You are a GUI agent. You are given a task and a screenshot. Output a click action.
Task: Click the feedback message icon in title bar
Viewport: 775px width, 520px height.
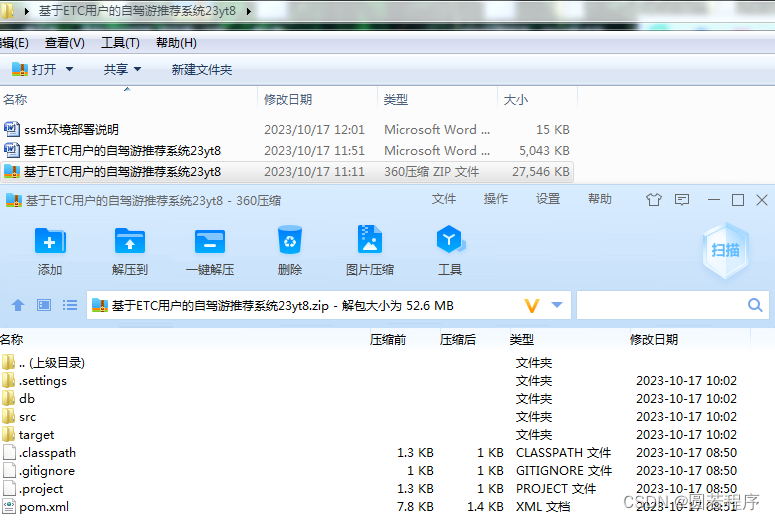(x=682, y=200)
